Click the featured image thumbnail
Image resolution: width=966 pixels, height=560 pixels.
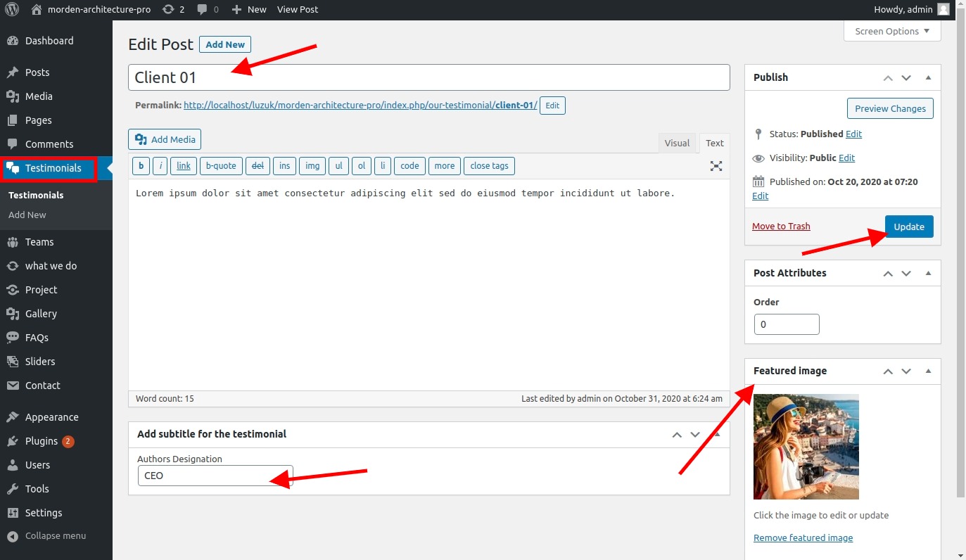click(x=806, y=446)
